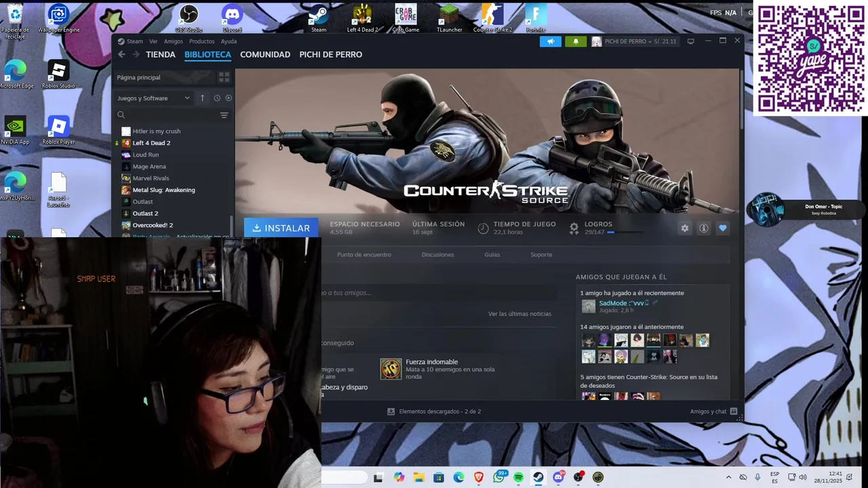This screenshot has width=868, height=488.
Task: Open Punto de encuentro tab
Action: point(364,255)
